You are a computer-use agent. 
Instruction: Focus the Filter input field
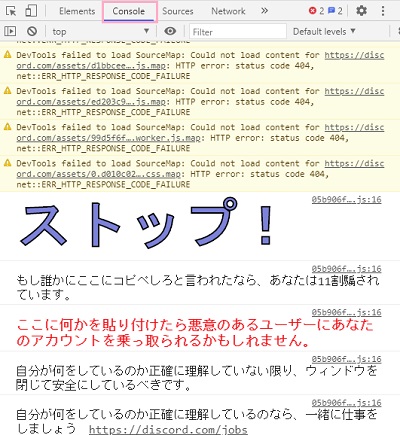coord(238,32)
